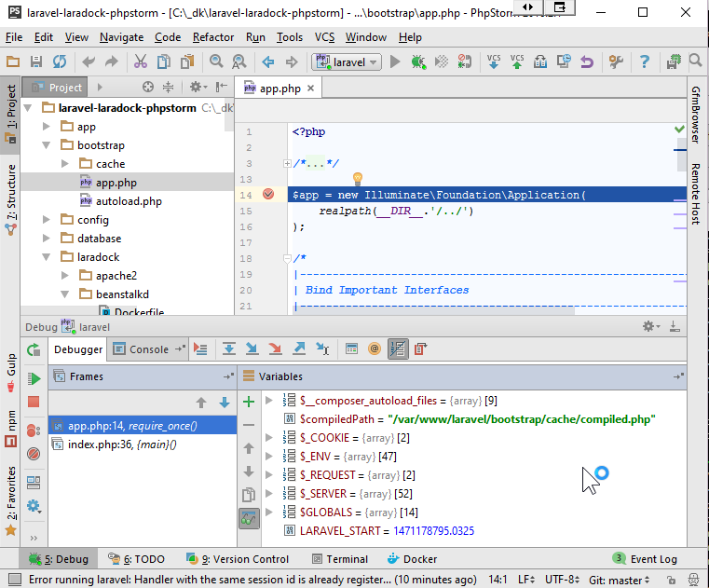The width and height of the screenshot is (709, 588).
Task: Click Revert purple arrow icon
Action: pos(587,62)
